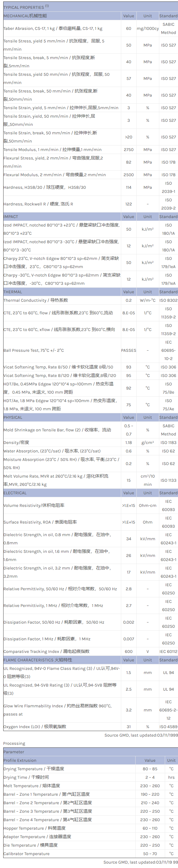
Task: Select the Thermal Conductivity row label
Action: [x=36, y=300]
